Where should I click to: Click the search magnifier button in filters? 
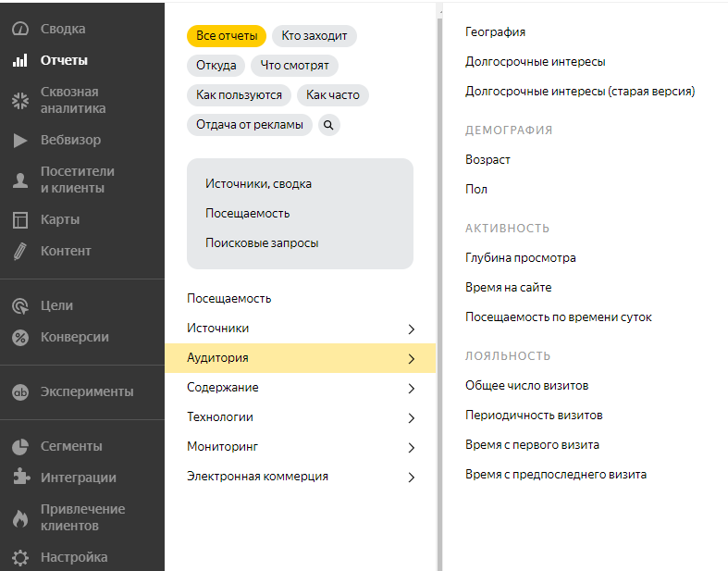tap(329, 125)
